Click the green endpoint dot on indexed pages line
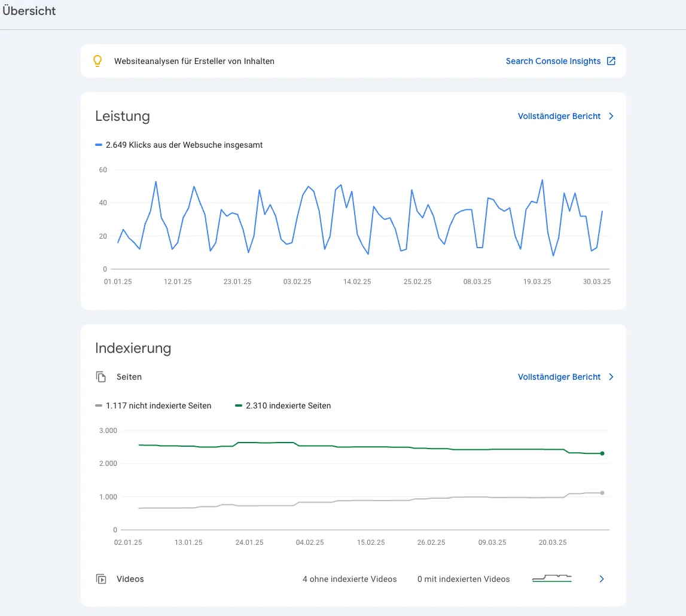This screenshot has height=616, width=686. 602,453
